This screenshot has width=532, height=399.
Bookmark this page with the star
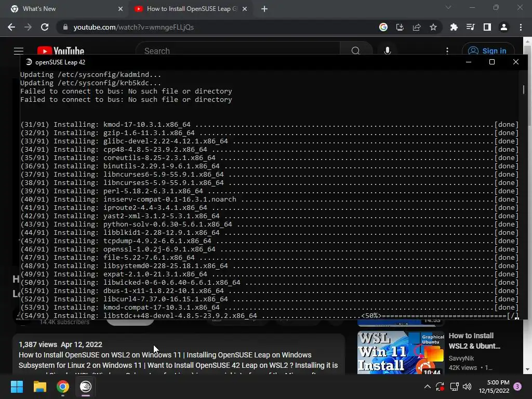(x=433, y=27)
